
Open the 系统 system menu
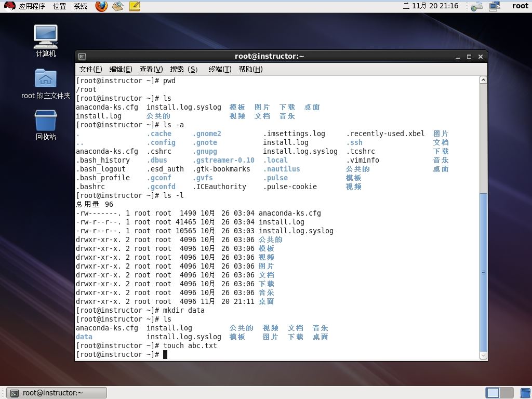pos(81,6)
